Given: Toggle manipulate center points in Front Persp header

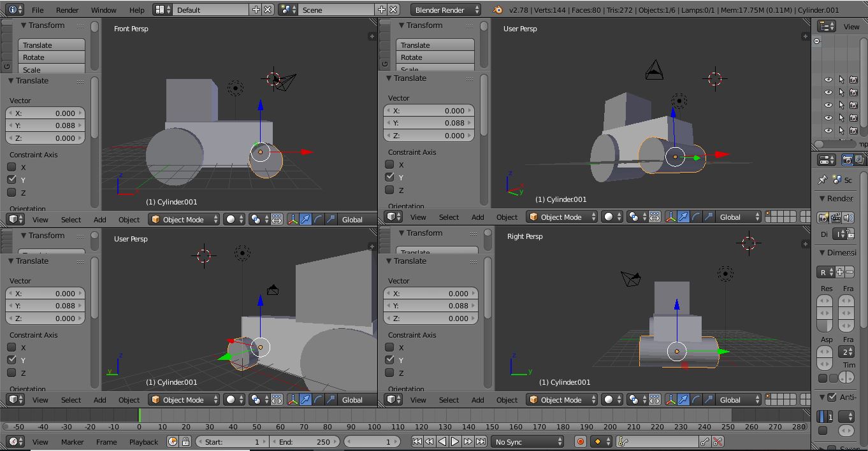Looking at the screenshot, I should (x=277, y=219).
